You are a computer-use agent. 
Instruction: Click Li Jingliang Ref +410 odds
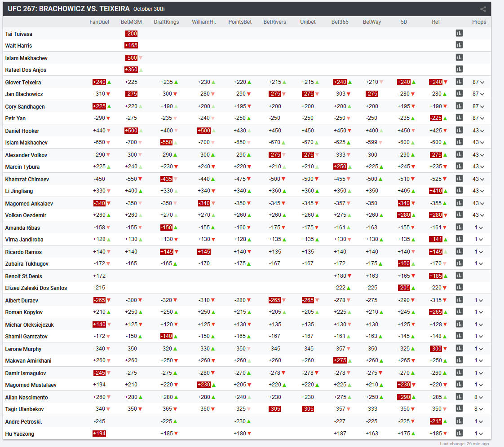click(436, 191)
